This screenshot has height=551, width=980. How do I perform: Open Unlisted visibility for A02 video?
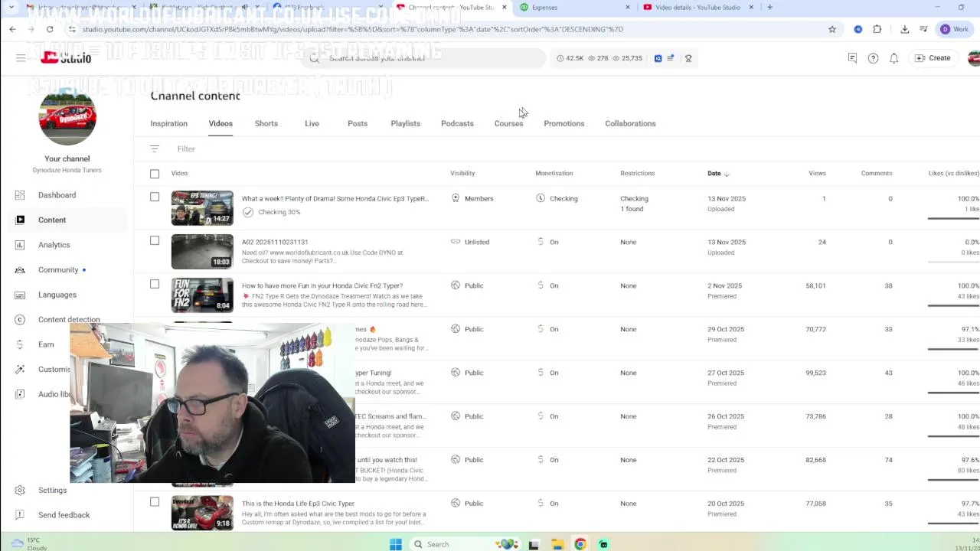click(470, 242)
